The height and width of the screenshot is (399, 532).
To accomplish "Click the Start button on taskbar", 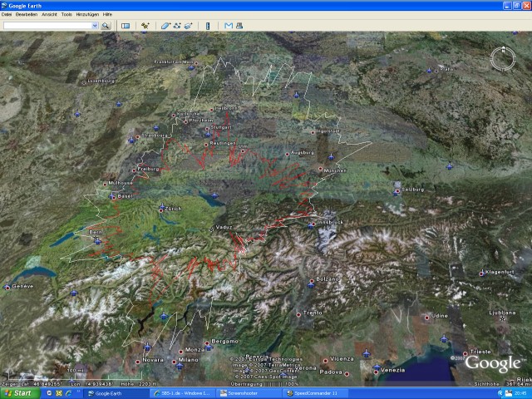I will tap(20, 393).
